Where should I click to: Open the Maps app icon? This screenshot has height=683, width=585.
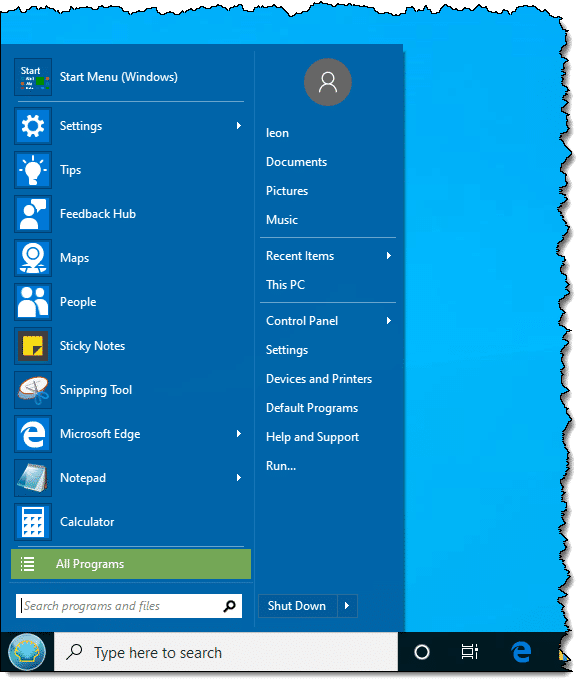[33, 258]
